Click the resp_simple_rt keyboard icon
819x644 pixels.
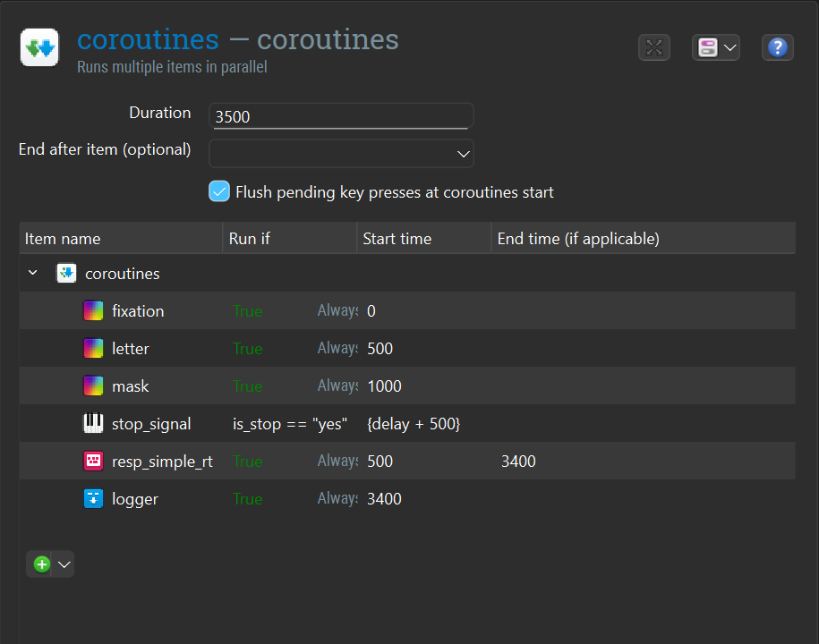(93, 461)
